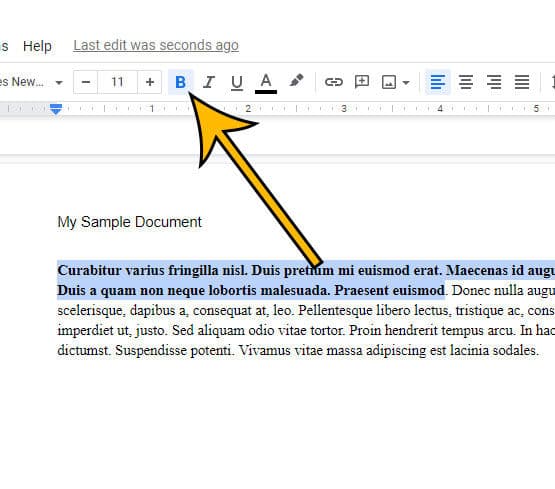Toggle Italic formatting button
Viewport: 555px width, 489px height.
(209, 82)
